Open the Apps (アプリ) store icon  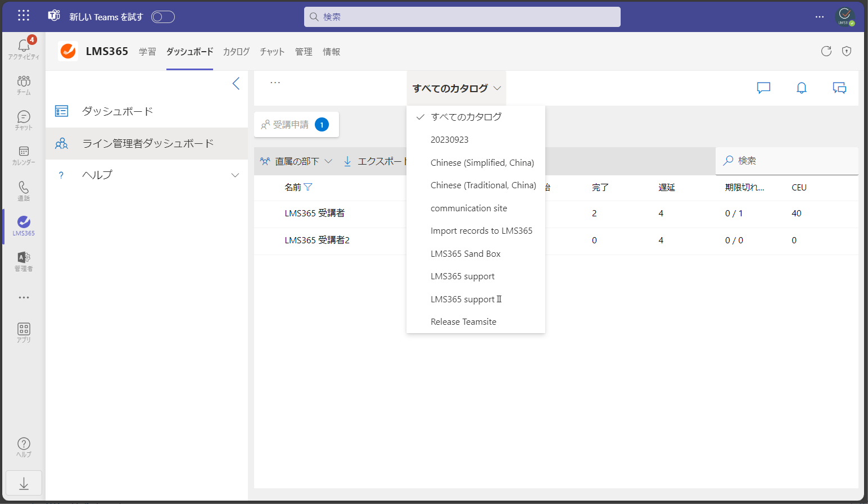tap(24, 333)
